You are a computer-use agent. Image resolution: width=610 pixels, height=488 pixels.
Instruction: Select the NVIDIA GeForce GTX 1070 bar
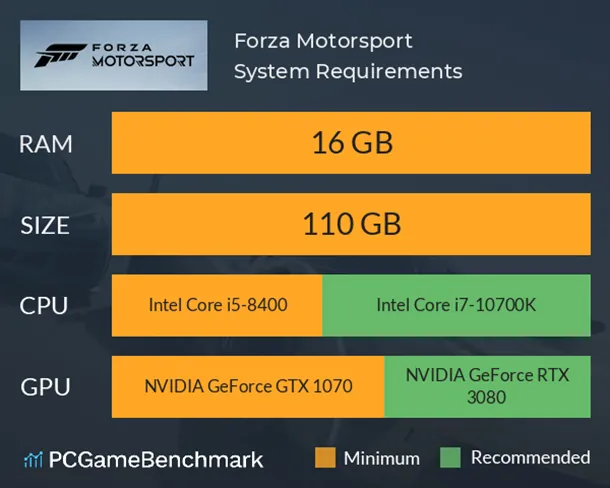[248, 386]
